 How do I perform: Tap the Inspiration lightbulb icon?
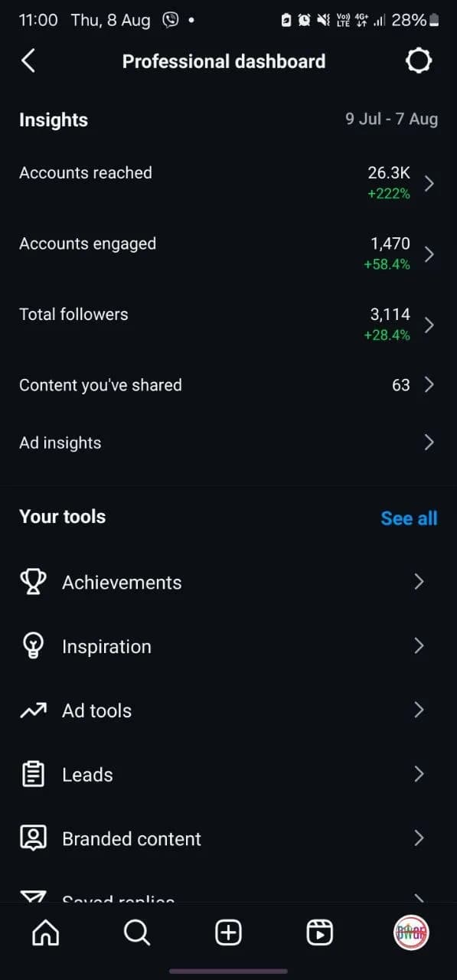33,646
